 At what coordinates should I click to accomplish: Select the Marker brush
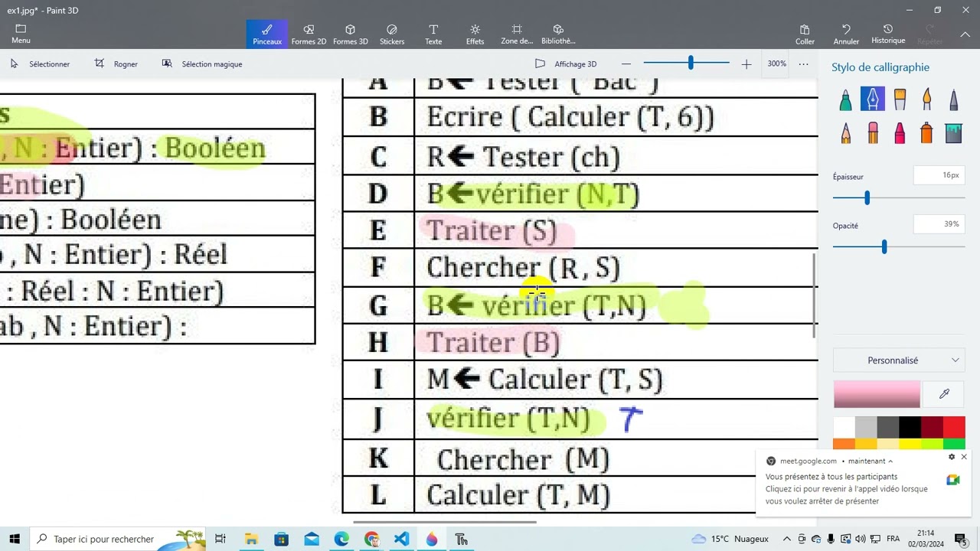click(845, 100)
